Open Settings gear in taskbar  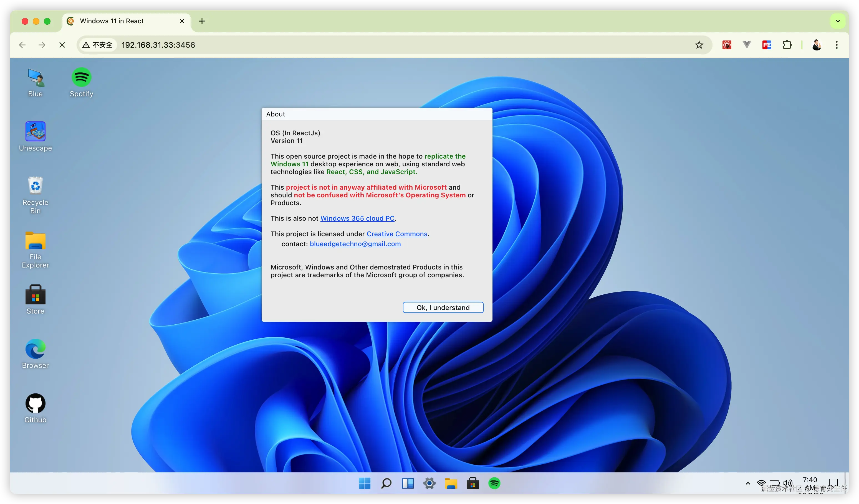tap(429, 483)
